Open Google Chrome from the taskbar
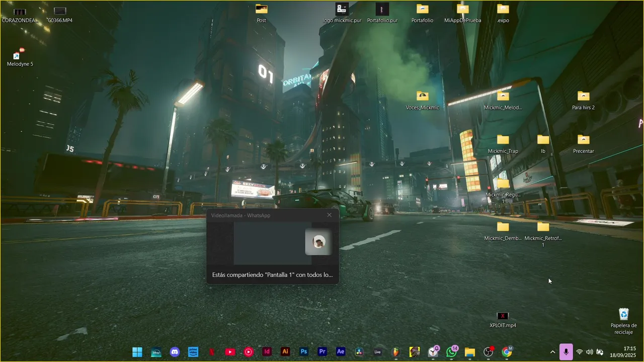This screenshot has width=644, height=362. [507, 352]
